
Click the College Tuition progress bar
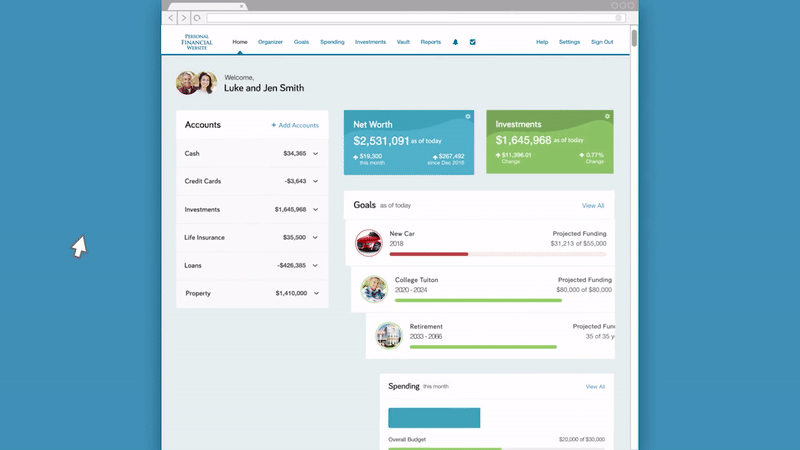tap(478, 301)
